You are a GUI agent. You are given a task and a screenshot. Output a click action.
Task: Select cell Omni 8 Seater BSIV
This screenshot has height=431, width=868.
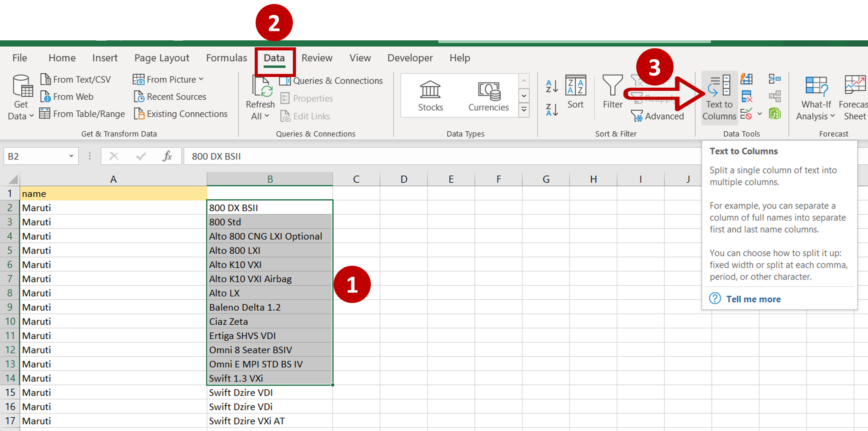coord(270,350)
